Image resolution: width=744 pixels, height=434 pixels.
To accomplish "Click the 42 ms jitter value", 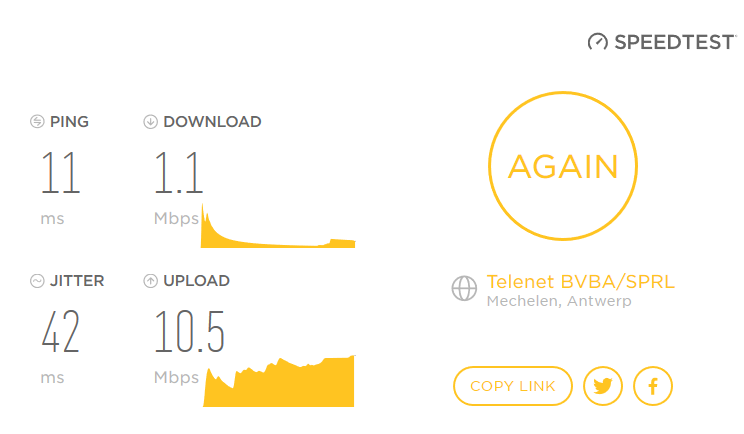I will (x=60, y=332).
